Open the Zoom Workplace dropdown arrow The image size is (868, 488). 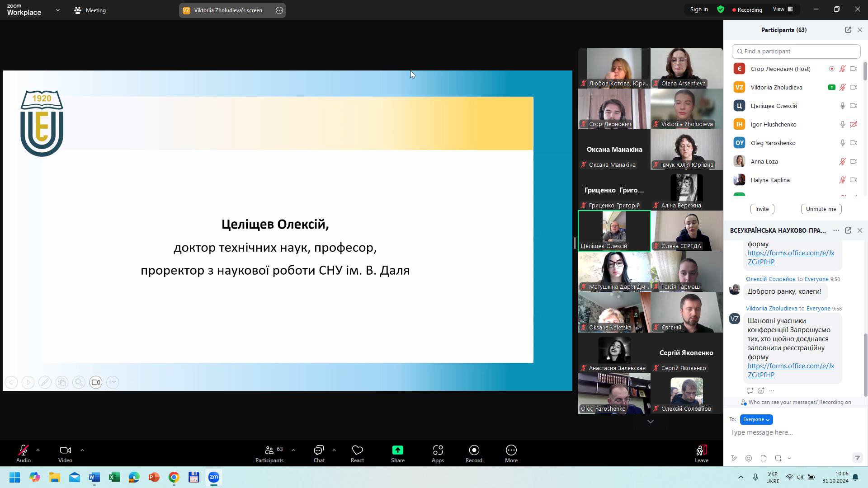point(57,10)
